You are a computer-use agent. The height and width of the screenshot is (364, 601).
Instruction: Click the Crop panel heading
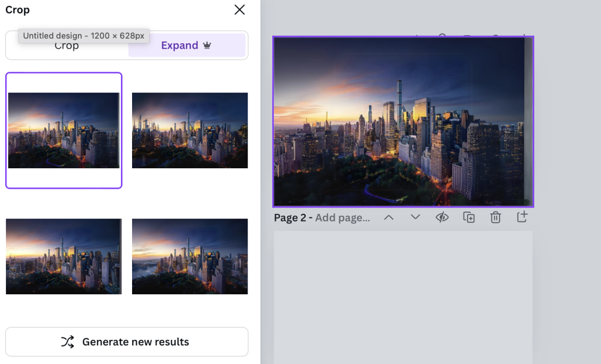pyautogui.click(x=18, y=10)
